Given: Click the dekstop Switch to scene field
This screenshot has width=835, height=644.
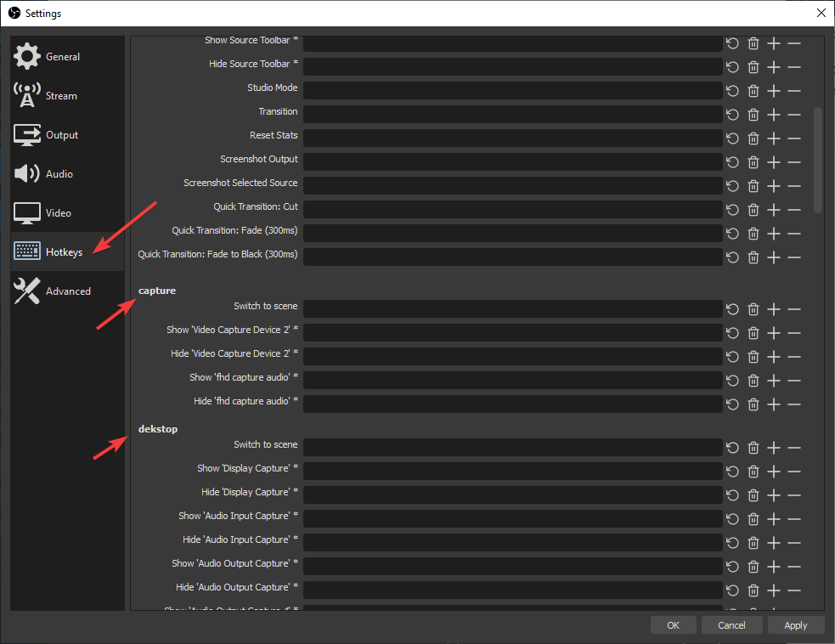Looking at the screenshot, I should pyautogui.click(x=513, y=448).
